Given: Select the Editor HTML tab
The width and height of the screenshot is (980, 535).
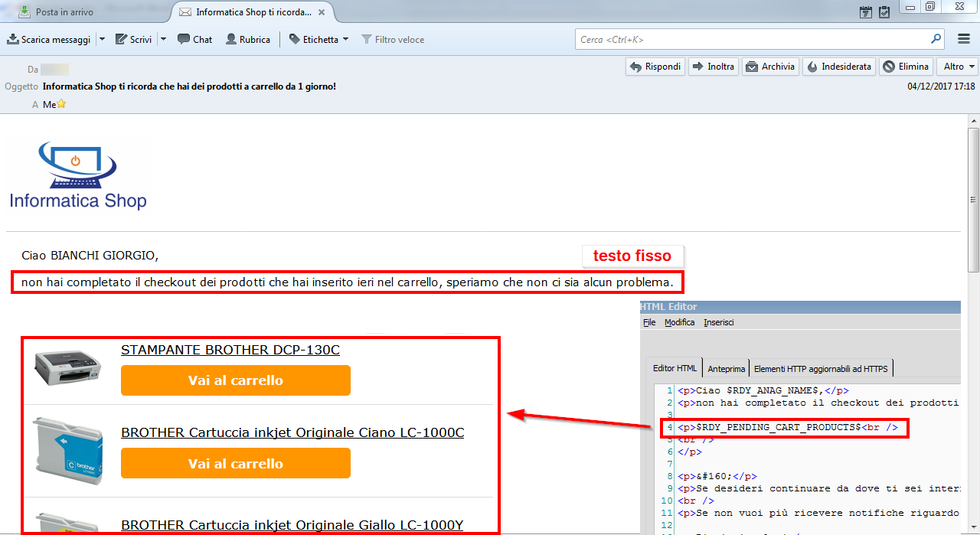Looking at the screenshot, I should point(675,368).
